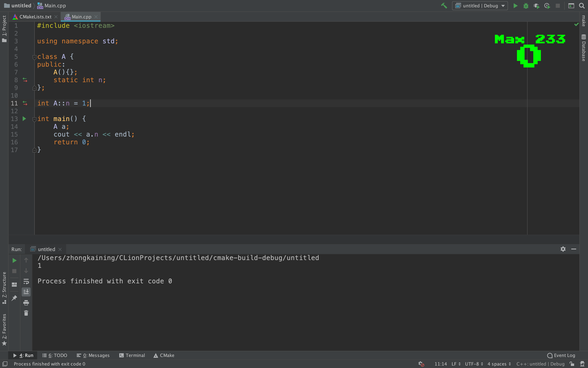Open the Terminal tool window
Viewport: 588px width, 368px height.
point(132,355)
